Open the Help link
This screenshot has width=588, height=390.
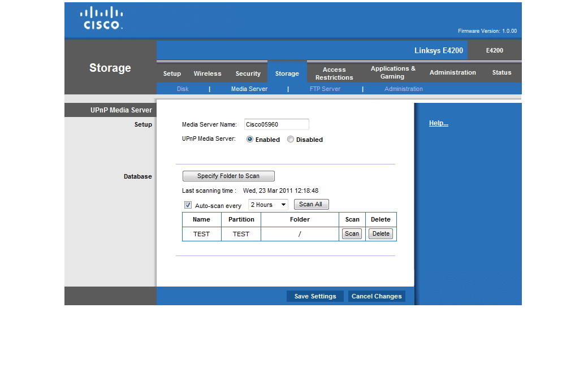coord(438,123)
